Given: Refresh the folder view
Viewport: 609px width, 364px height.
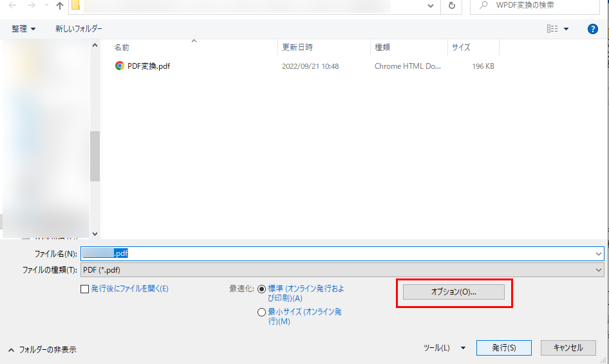Looking at the screenshot, I should [451, 5].
